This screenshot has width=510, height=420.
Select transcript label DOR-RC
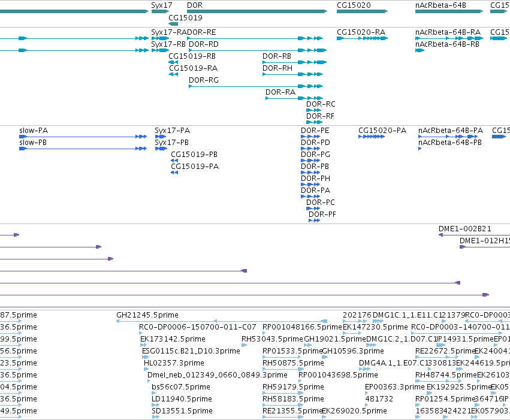[321, 104]
